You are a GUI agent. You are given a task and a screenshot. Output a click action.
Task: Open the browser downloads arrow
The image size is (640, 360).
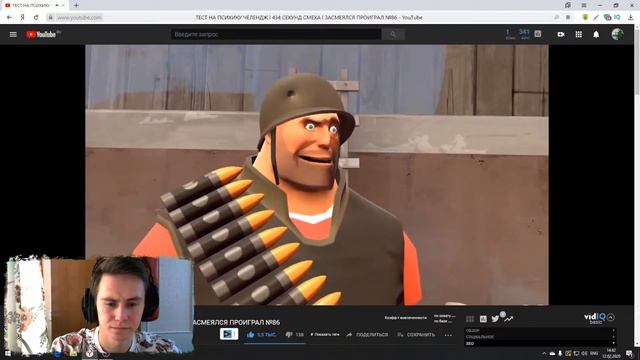pyautogui.click(x=631, y=18)
